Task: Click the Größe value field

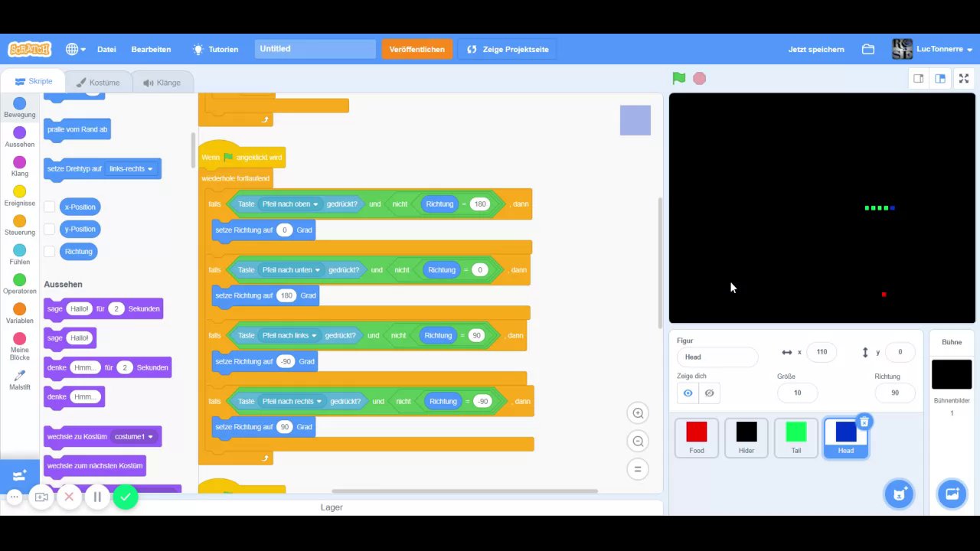Action: [x=797, y=393]
